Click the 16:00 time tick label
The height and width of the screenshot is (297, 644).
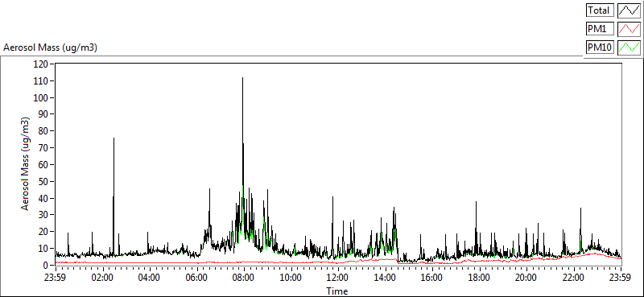click(432, 277)
